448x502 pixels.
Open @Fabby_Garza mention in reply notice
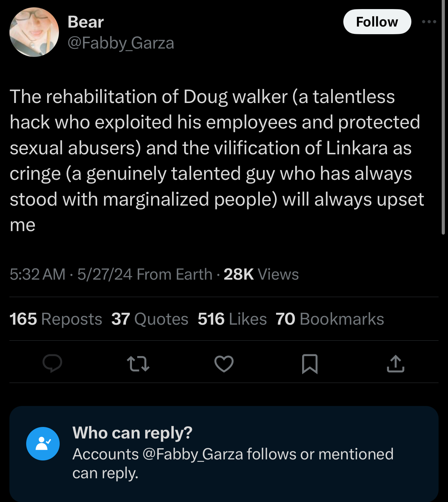click(193, 454)
